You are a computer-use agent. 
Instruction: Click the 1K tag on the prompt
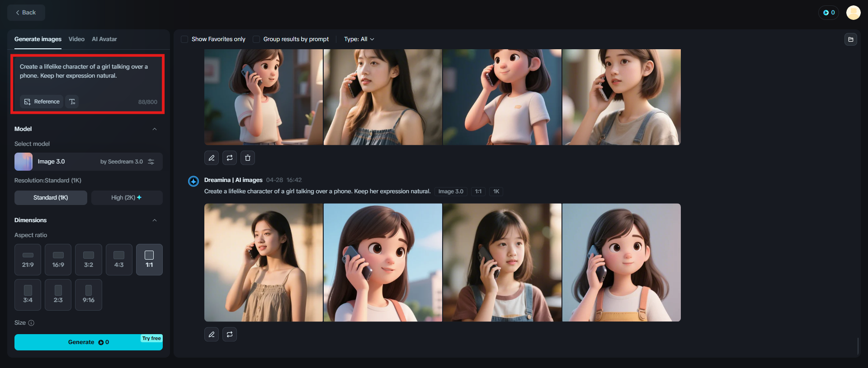[496, 191]
